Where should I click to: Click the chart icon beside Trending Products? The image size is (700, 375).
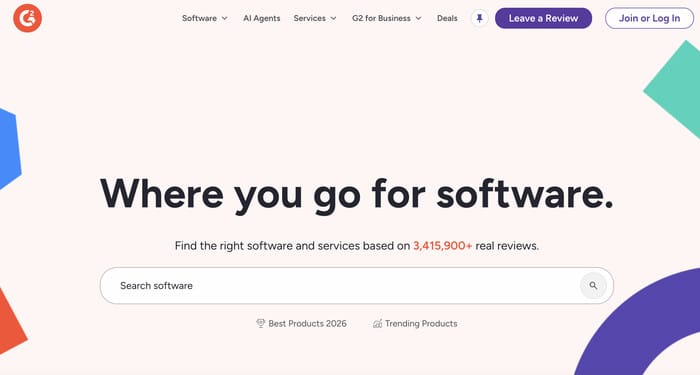[377, 324]
